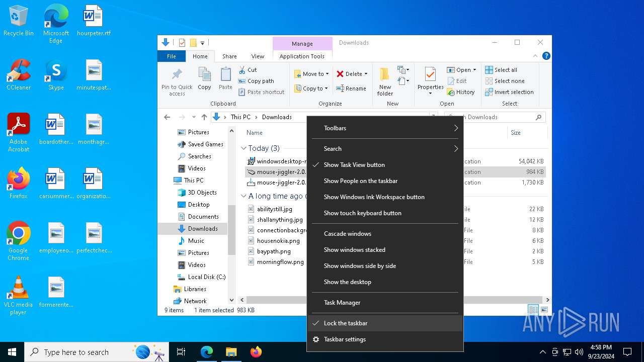Open the Properties button in the ribbon
Image resolution: width=644 pixels, height=362 pixels.
click(431, 81)
